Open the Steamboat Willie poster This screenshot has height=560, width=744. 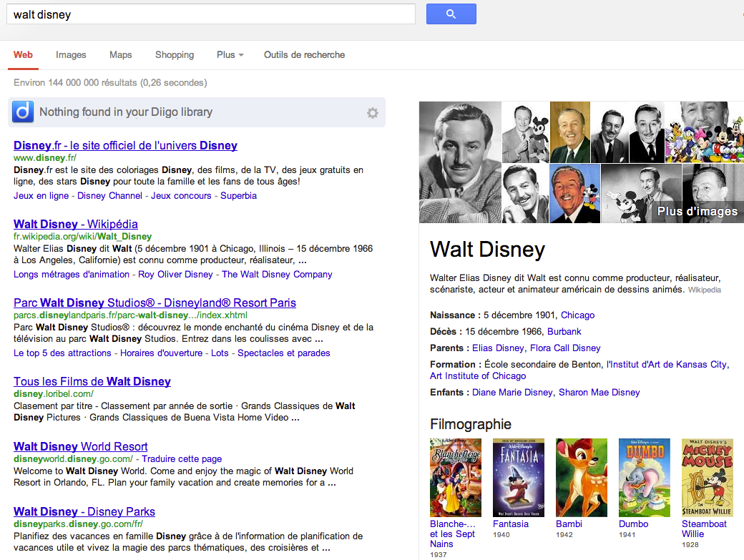[708, 478]
